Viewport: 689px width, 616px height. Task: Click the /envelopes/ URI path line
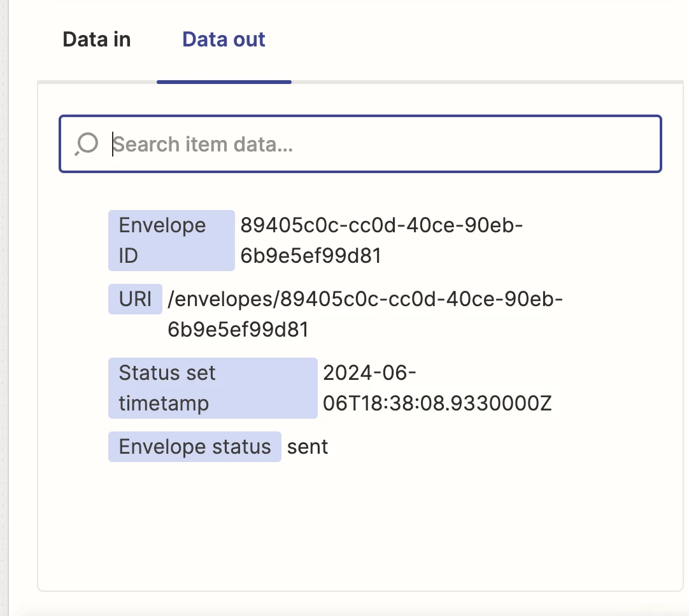pyautogui.click(x=365, y=299)
